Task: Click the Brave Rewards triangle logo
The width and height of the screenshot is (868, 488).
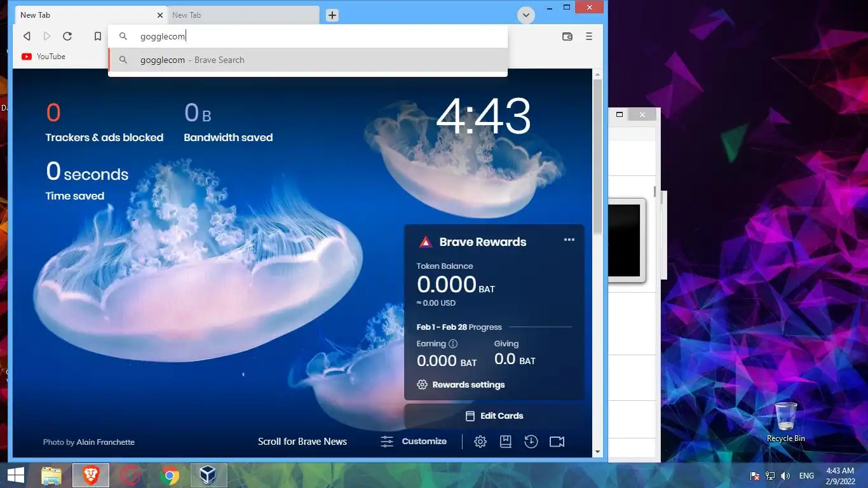Action: (425, 241)
